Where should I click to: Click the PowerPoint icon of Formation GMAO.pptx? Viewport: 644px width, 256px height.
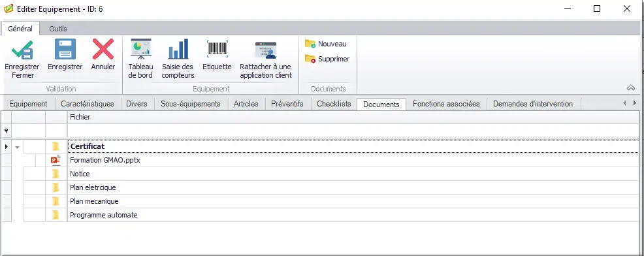tap(56, 160)
